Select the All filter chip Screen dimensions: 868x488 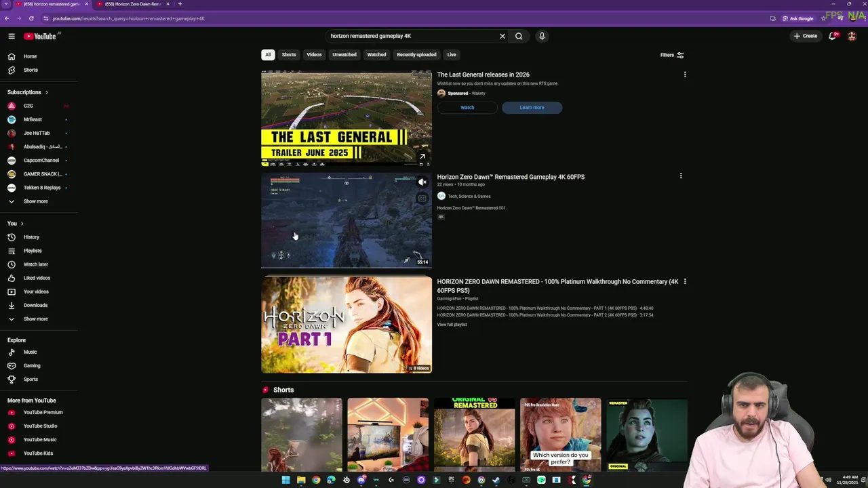268,54
